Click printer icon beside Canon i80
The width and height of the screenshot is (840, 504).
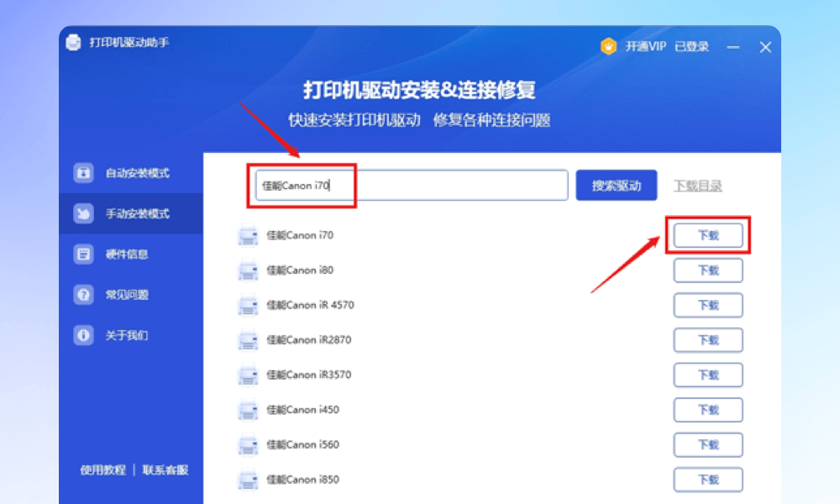(248, 270)
